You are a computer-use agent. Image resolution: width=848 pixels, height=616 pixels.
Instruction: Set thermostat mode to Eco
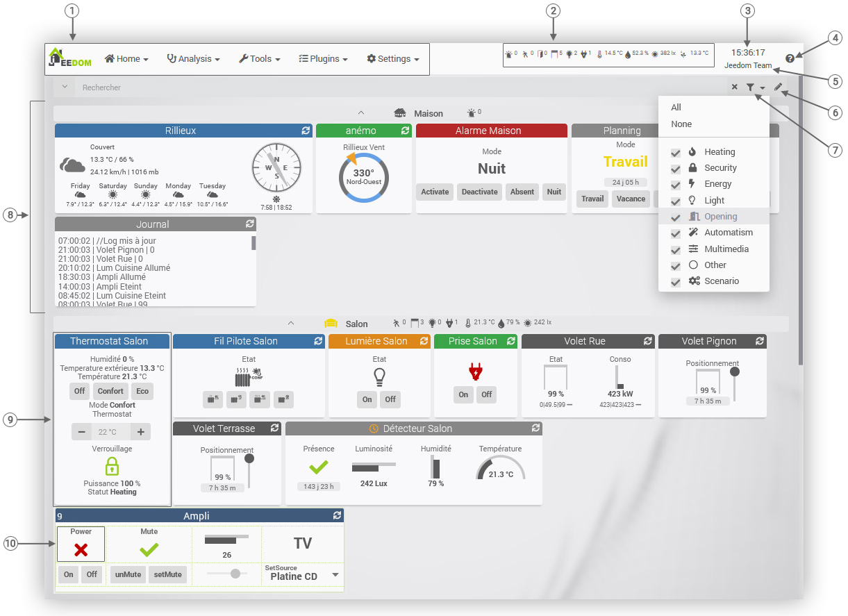pos(142,390)
